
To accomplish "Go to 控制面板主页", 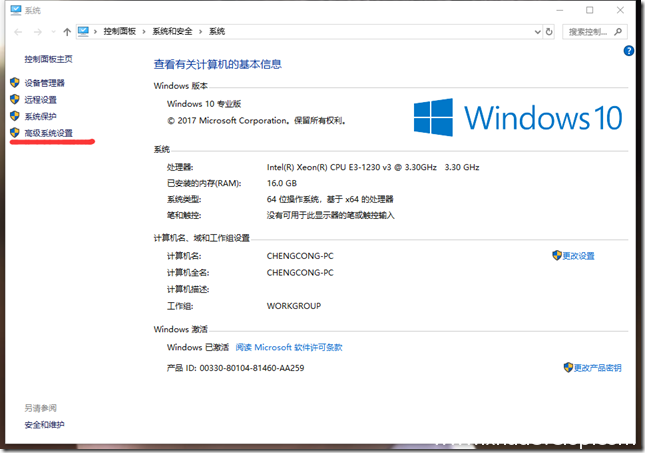I will coord(48,59).
